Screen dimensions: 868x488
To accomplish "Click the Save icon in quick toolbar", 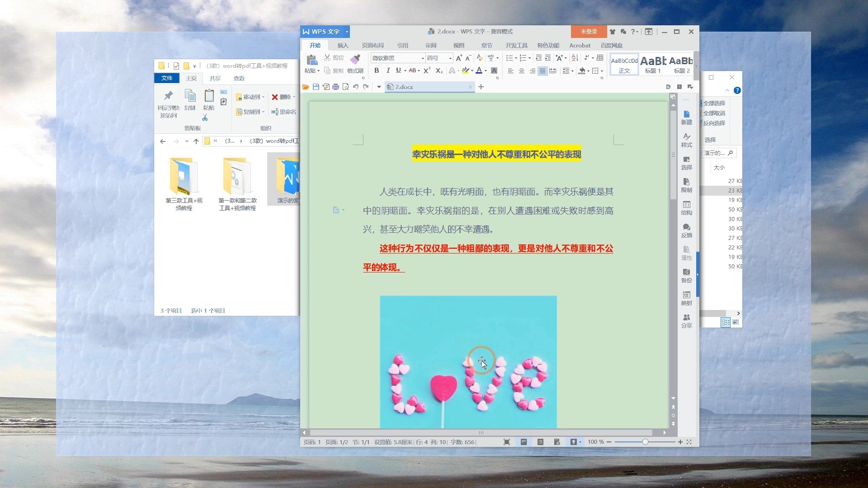I will (316, 87).
